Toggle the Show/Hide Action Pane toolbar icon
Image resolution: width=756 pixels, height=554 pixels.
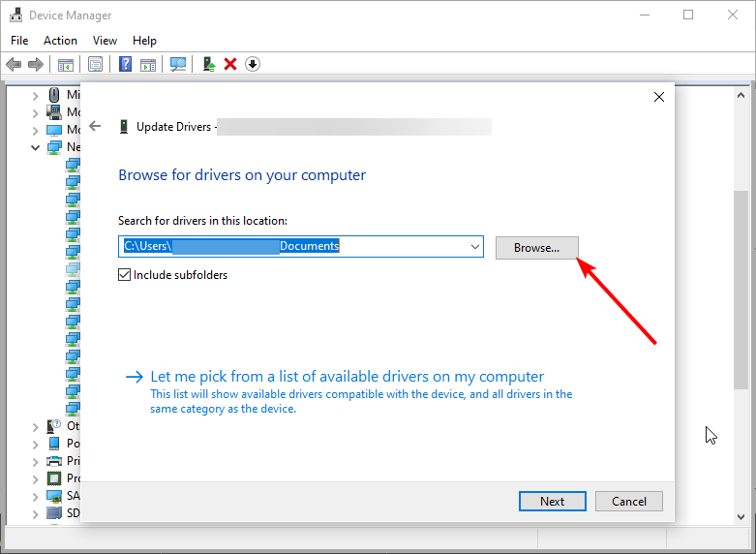click(x=148, y=64)
